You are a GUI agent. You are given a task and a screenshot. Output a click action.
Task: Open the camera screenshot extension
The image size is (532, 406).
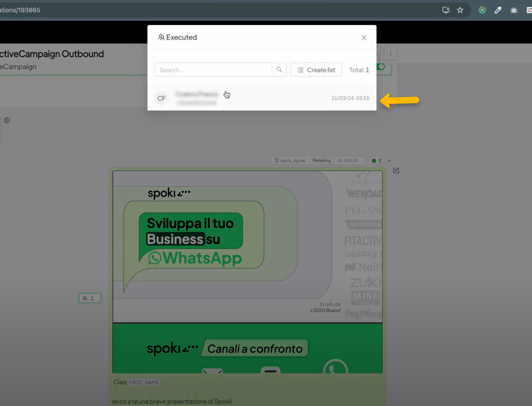pyautogui.click(x=514, y=10)
